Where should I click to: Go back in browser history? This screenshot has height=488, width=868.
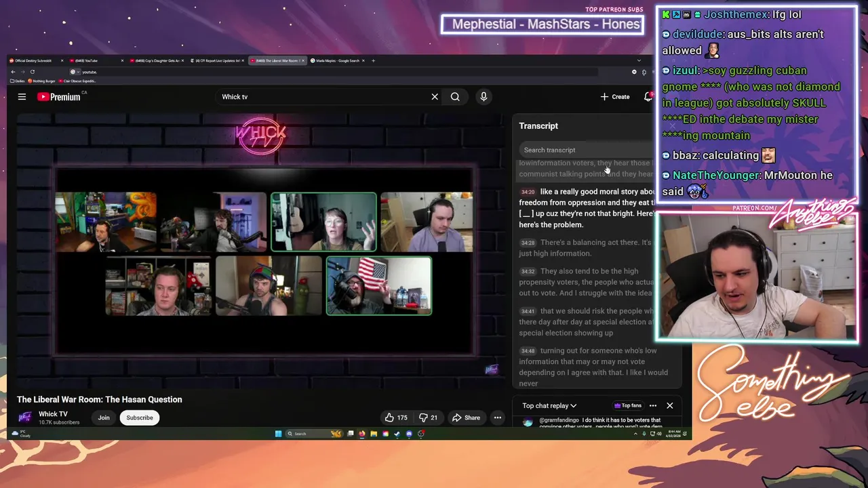[x=13, y=72]
